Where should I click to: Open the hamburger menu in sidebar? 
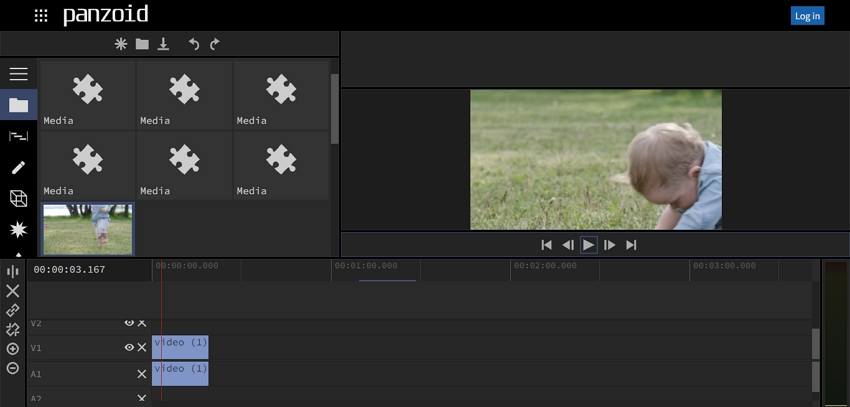(18, 74)
